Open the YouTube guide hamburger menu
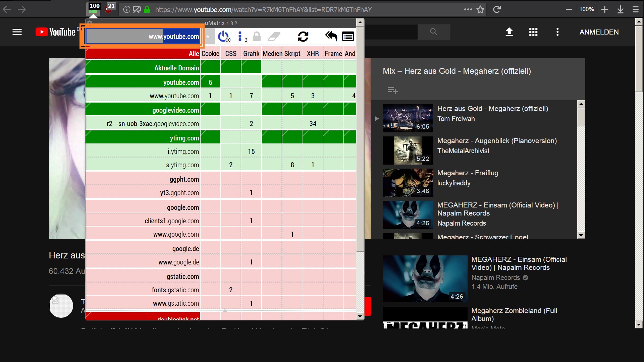Viewport: 644px width, 362px height. [17, 32]
